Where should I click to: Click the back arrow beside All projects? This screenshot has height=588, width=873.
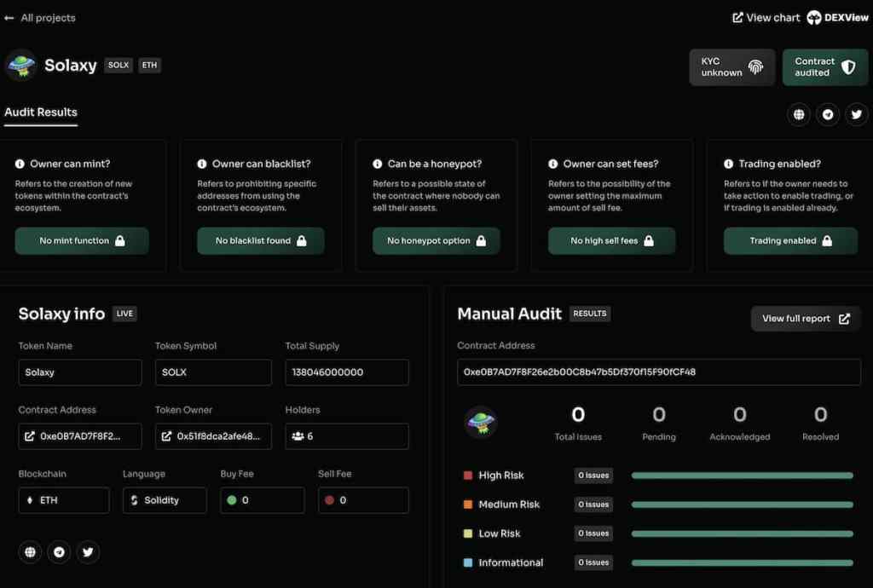click(x=9, y=18)
